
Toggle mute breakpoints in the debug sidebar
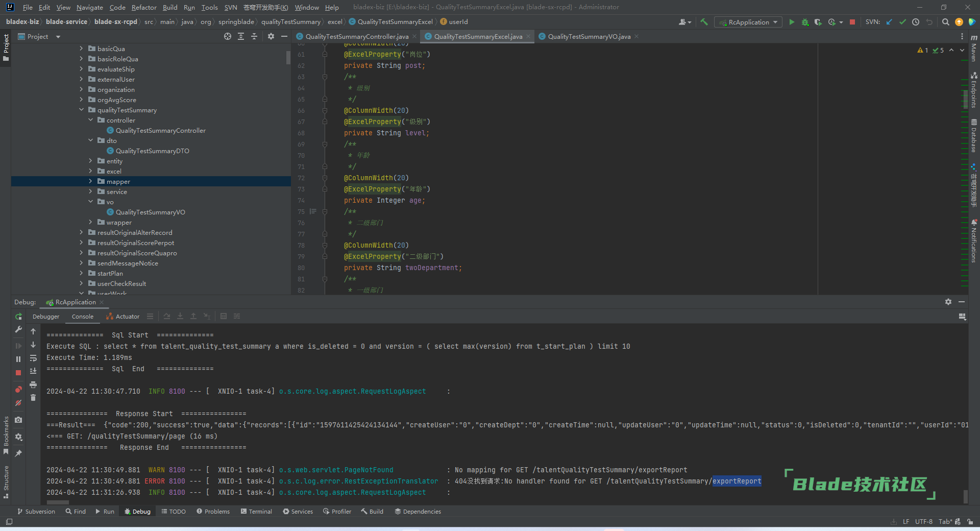pos(18,403)
